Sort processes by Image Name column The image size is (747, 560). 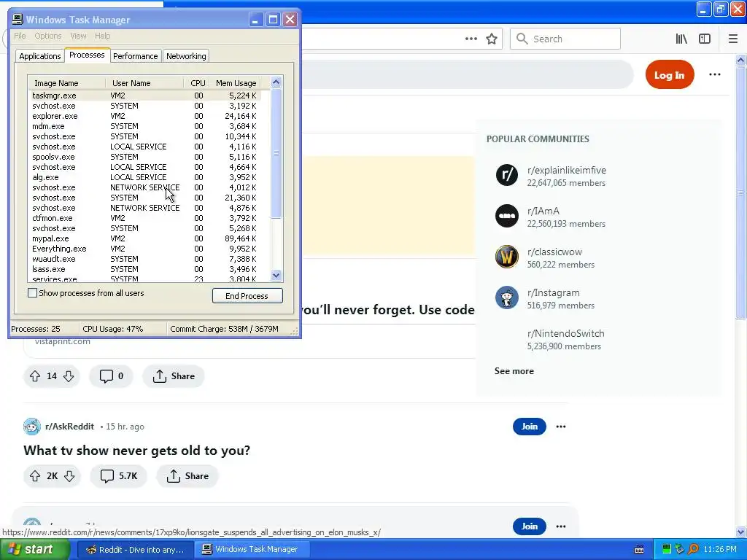pos(66,83)
